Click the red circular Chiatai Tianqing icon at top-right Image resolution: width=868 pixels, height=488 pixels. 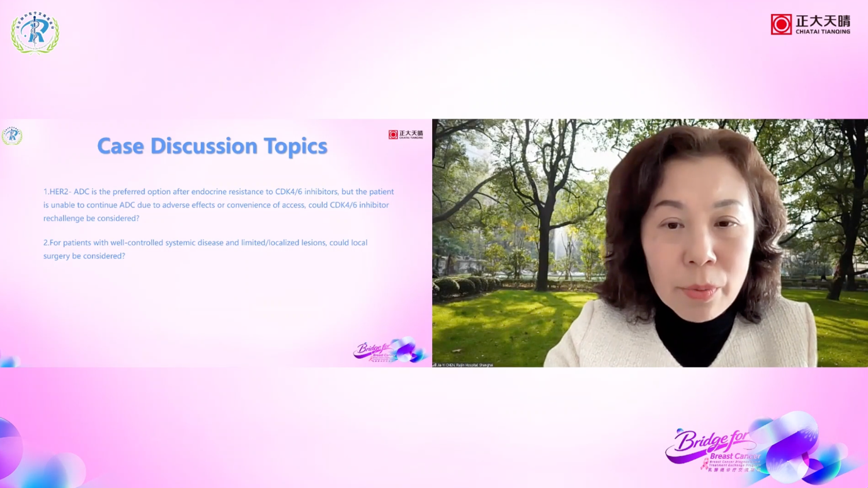pos(781,25)
